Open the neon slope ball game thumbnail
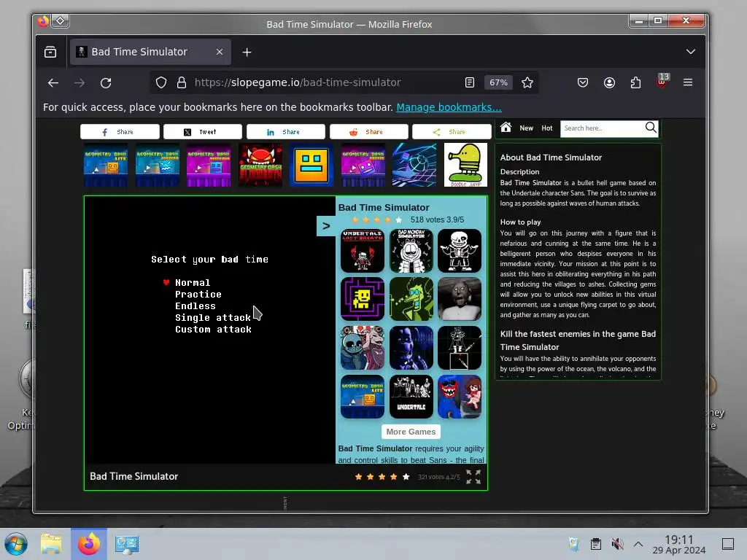This screenshot has width=747, height=560. (x=414, y=165)
